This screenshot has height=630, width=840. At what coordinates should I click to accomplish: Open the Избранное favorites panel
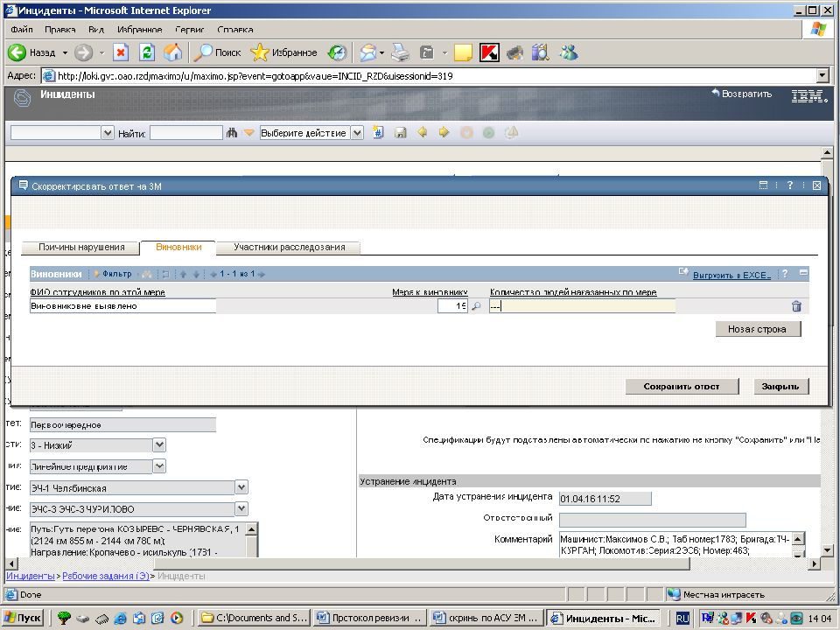pos(283,52)
